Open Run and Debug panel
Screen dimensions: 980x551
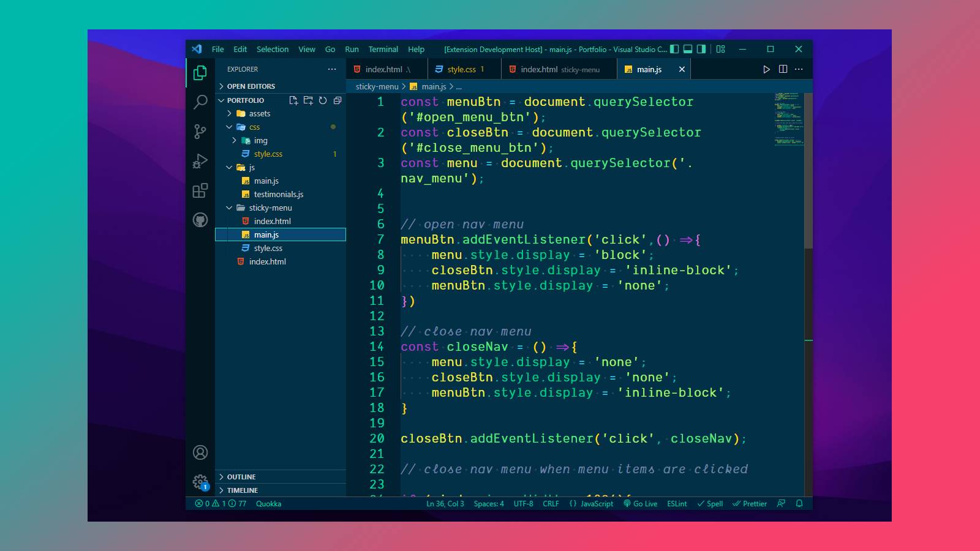coord(200,161)
